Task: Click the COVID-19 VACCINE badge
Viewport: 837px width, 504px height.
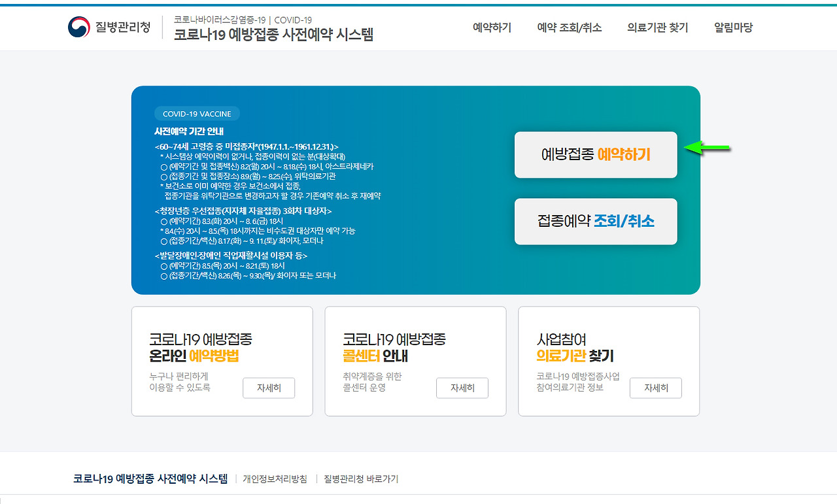Action: pyautogui.click(x=197, y=114)
